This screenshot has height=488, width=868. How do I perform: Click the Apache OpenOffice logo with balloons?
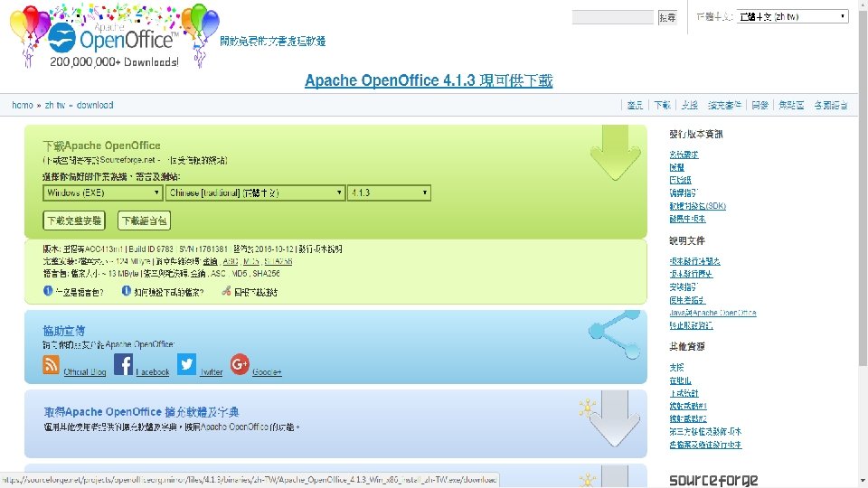(115, 36)
